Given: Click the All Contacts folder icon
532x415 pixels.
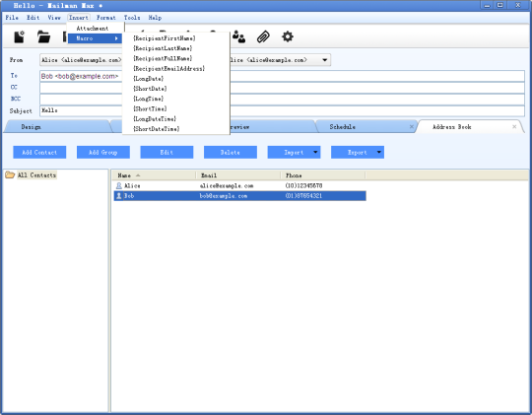Looking at the screenshot, I should point(10,174).
